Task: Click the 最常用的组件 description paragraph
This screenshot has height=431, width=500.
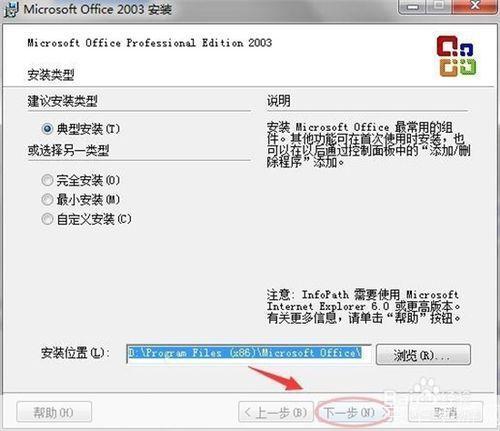Action: (x=368, y=145)
